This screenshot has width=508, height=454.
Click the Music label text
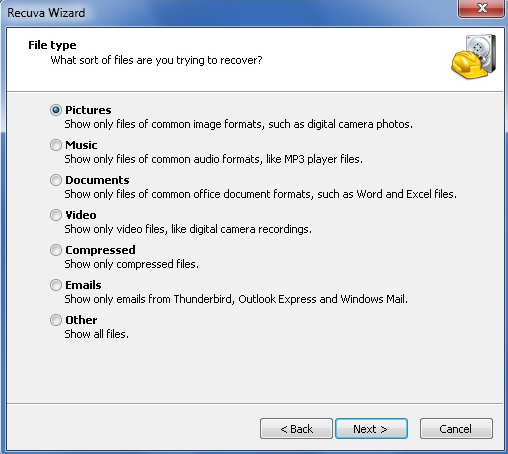click(x=81, y=145)
